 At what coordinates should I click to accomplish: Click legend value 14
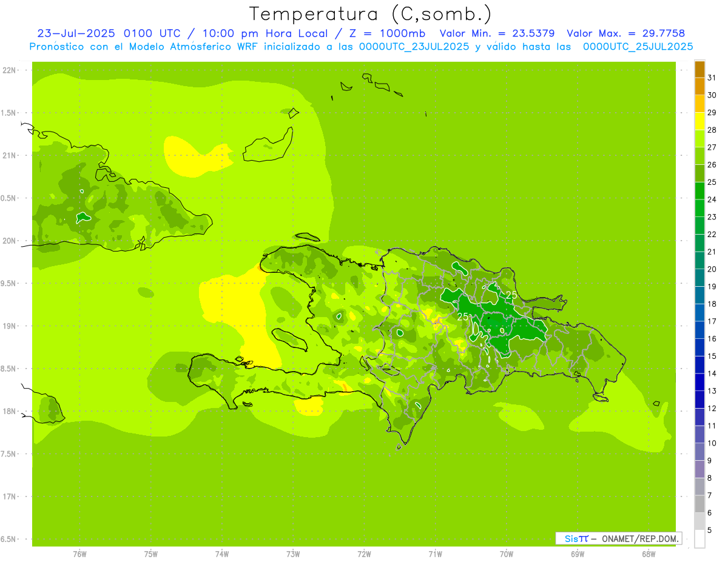712,373
